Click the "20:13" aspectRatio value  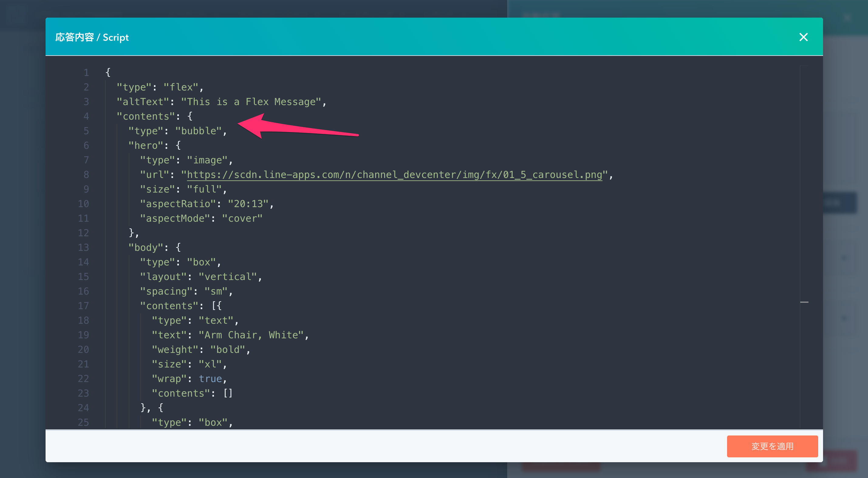tap(248, 204)
